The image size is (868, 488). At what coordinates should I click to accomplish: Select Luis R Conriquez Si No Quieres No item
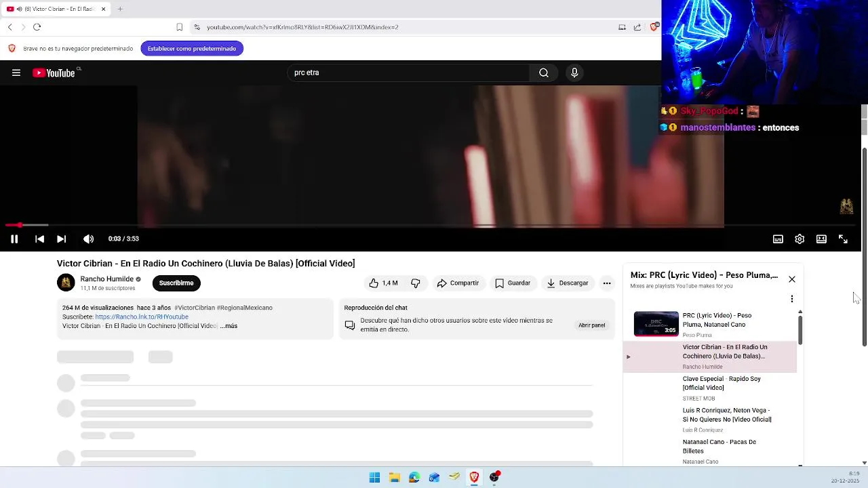coord(709,420)
